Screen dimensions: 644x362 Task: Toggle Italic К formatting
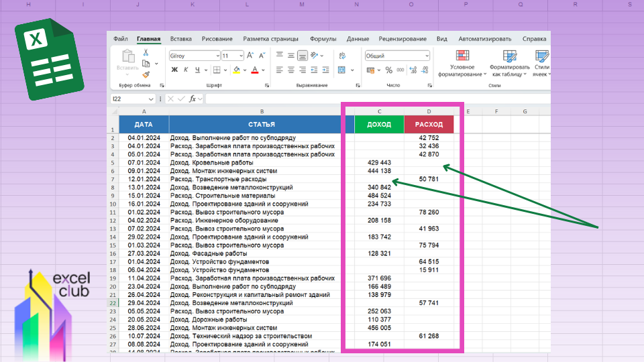(186, 70)
